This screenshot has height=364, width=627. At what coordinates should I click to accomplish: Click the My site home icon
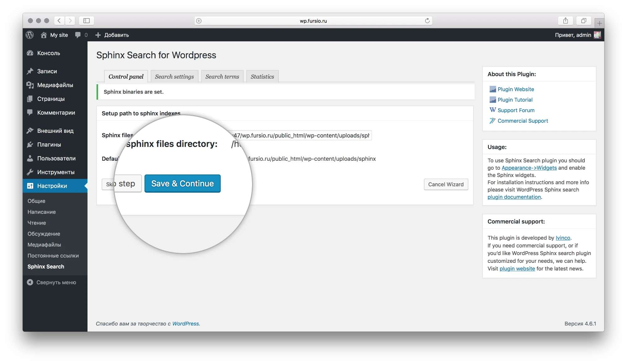(44, 35)
